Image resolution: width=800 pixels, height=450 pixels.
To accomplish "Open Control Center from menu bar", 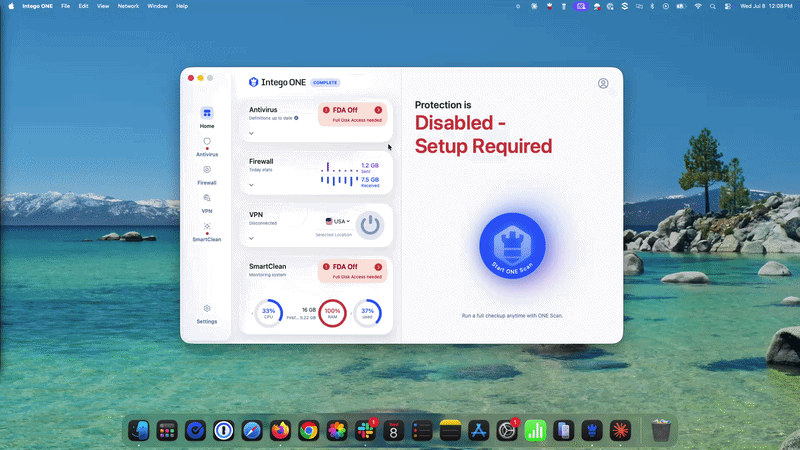I will 727,6.
